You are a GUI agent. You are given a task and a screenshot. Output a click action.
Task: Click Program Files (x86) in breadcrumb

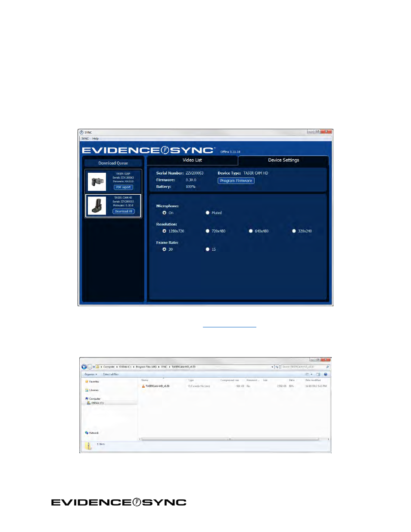[x=146, y=367]
